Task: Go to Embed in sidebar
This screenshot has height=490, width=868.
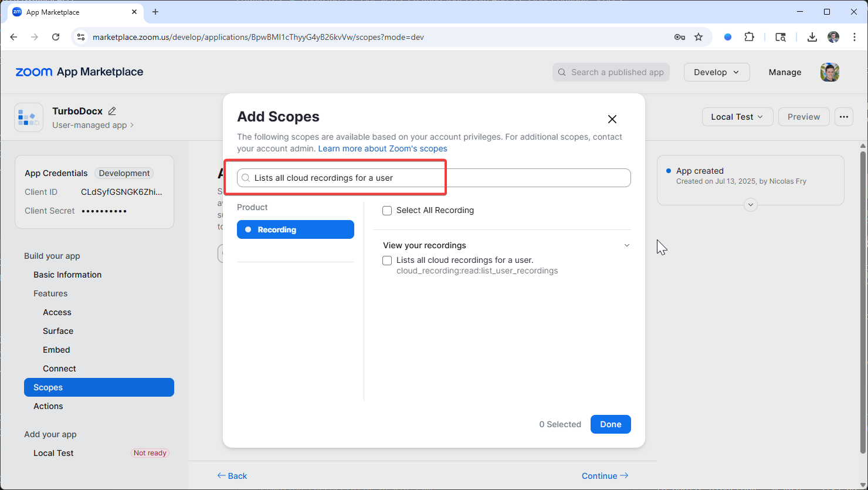Action: click(56, 350)
